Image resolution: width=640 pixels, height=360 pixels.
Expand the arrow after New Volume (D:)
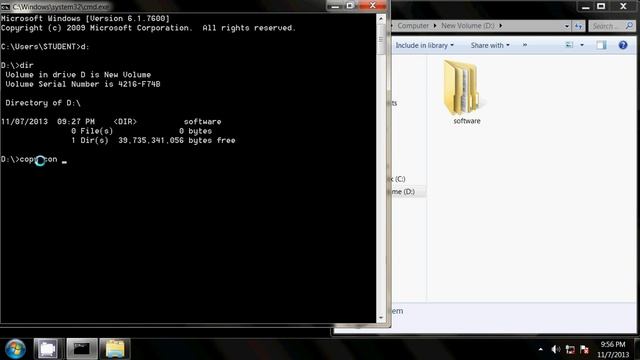point(500,26)
